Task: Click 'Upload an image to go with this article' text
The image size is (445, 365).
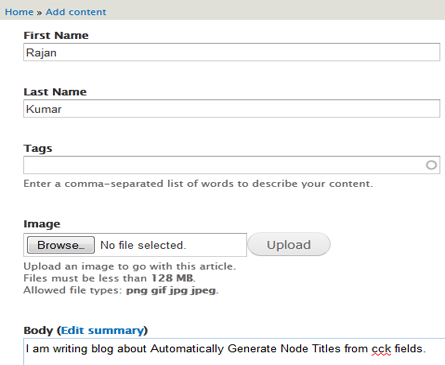Action: click(x=130, y=266)
